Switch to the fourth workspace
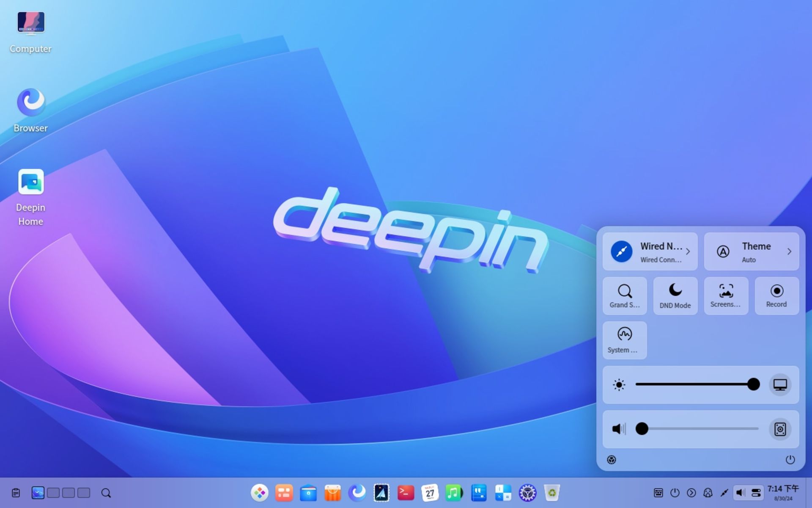The height and width of the screenshot is (508, 812). (84, 493)
